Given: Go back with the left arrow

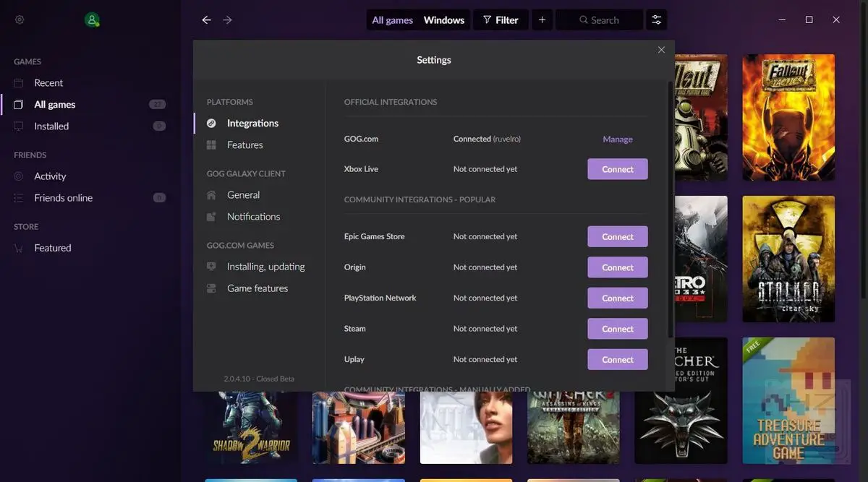Looking at the screenshot, I should (206, 20).
